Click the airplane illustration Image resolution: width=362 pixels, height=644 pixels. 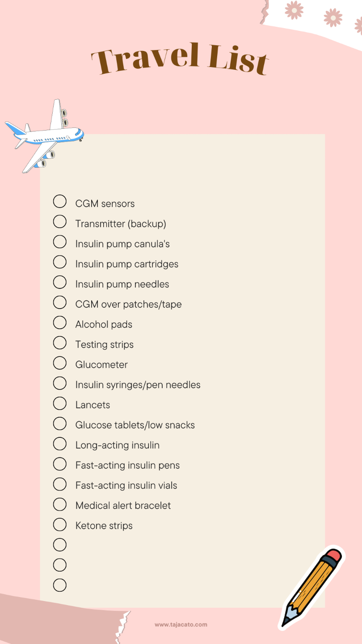44,136
